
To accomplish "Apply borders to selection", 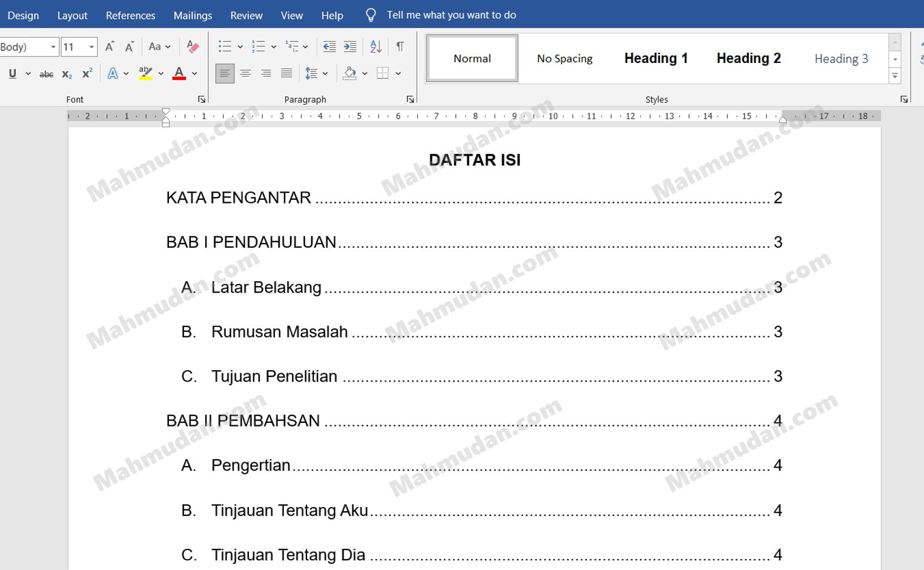I will click(383, 74).
